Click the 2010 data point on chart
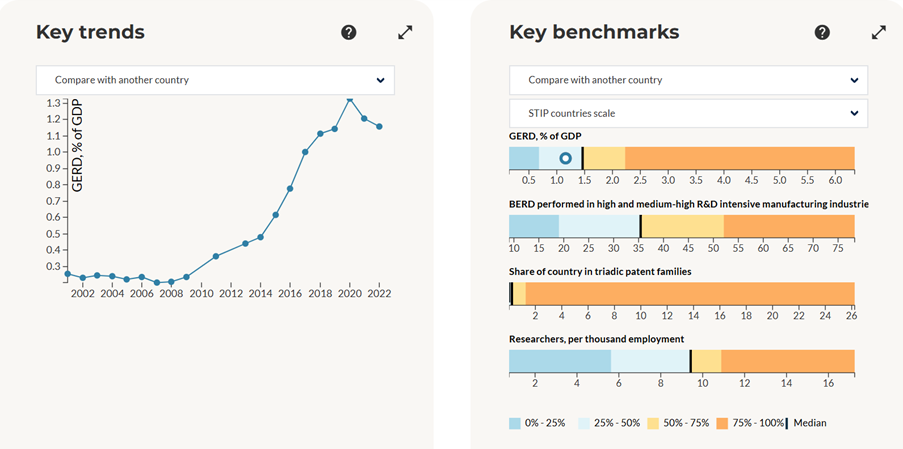 pos(216,257)
